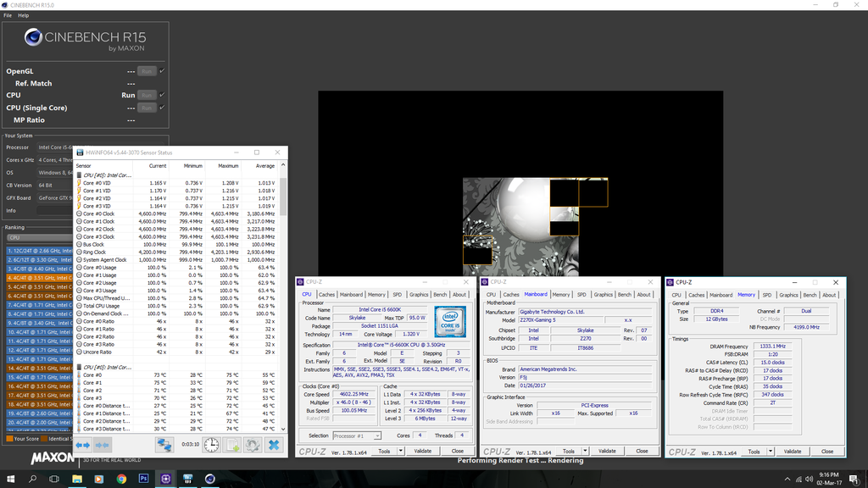
Task: Click Run button next to OpenGL
Action: point(147,71)
